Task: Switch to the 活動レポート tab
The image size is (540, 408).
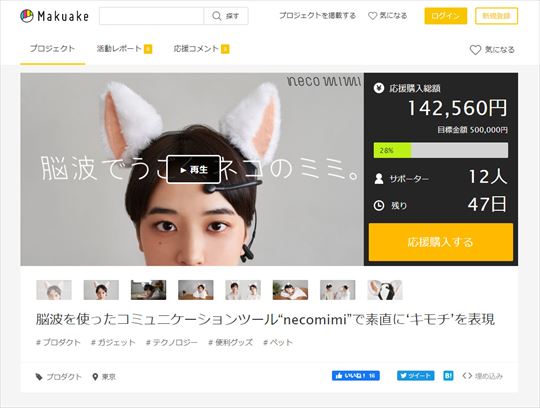Action: 124,49
